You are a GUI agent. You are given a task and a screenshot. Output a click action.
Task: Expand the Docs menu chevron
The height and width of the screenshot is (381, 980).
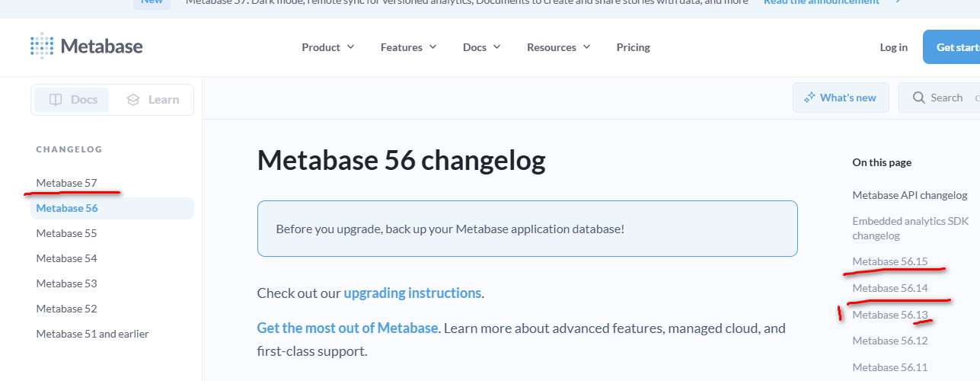497,46
